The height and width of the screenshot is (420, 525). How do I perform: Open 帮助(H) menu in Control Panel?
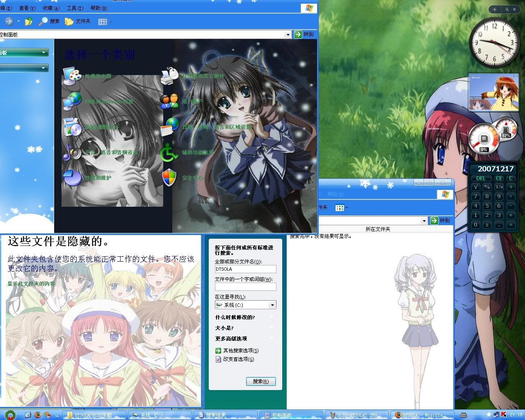99,8
